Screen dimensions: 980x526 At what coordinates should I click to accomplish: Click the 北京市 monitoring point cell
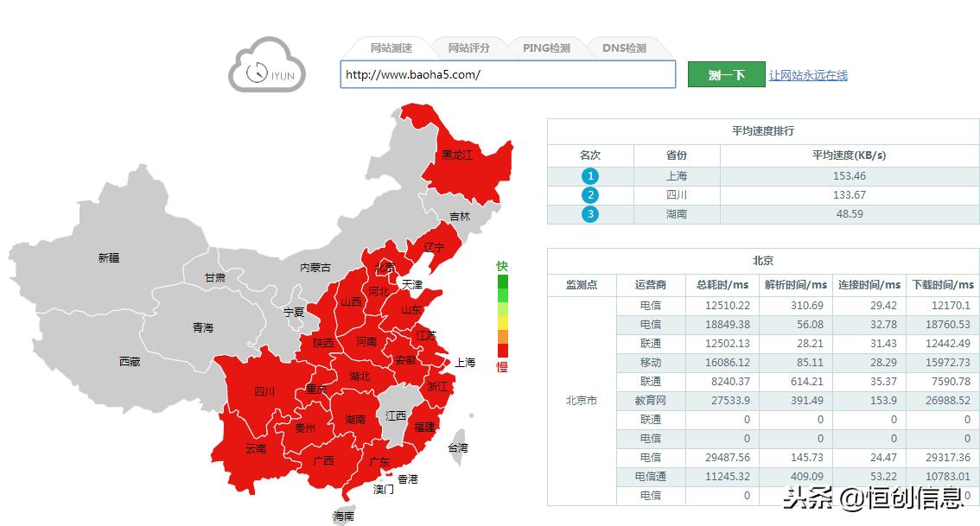pyautogui.click(x=582, y=400)
